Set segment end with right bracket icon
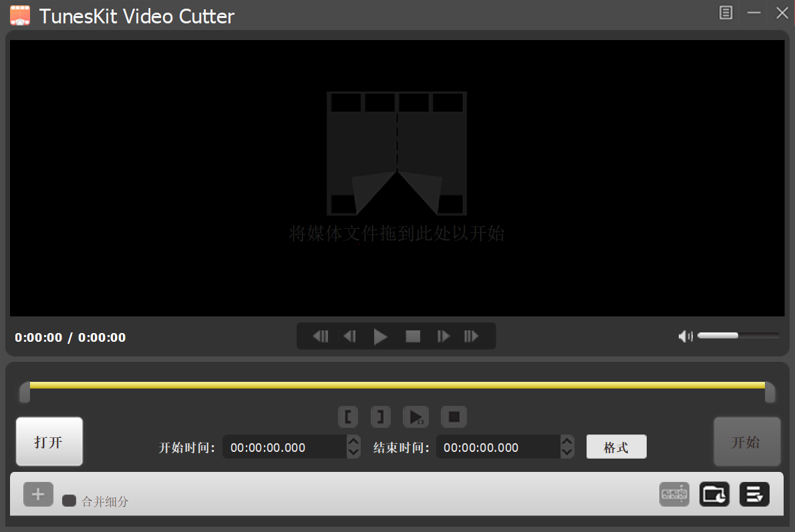 tap(381, 417)
